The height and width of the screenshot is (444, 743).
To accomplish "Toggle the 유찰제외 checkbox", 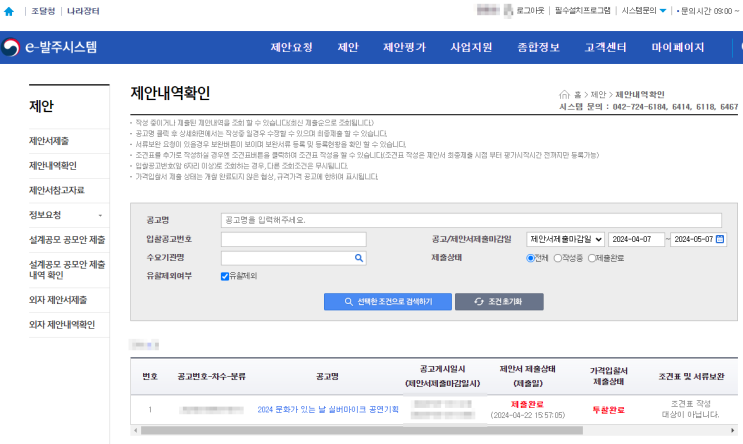I will click(x=225, y=276).
